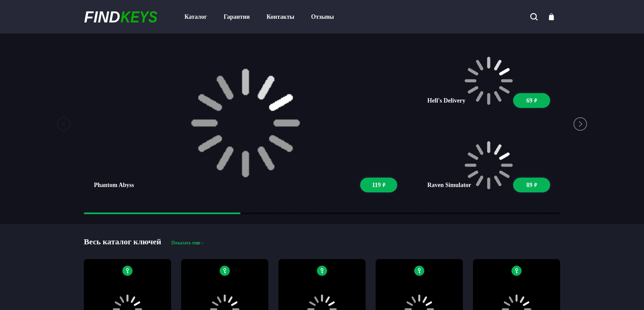Click the 69 ₽ price button for Hell's Delivery
This screenshot has width=644, height=310.
[x=531, y=100]
